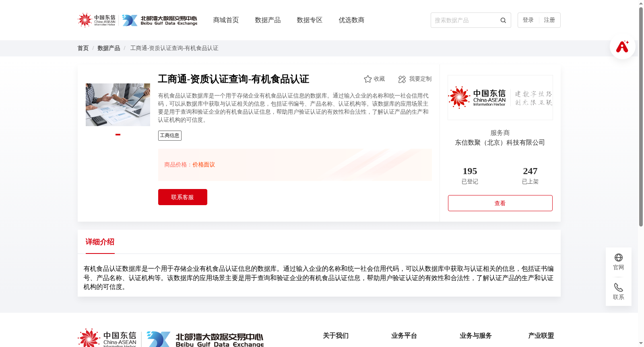644x347 pixels.
Task: Click the 工商信息 tag
Action: [x=170, y=135]
